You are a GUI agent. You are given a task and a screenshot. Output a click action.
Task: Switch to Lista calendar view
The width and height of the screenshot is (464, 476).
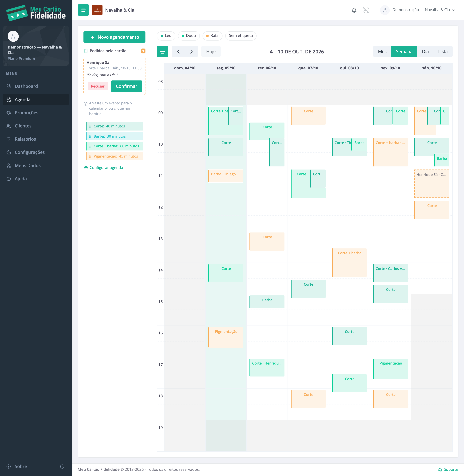coord(443,51)
